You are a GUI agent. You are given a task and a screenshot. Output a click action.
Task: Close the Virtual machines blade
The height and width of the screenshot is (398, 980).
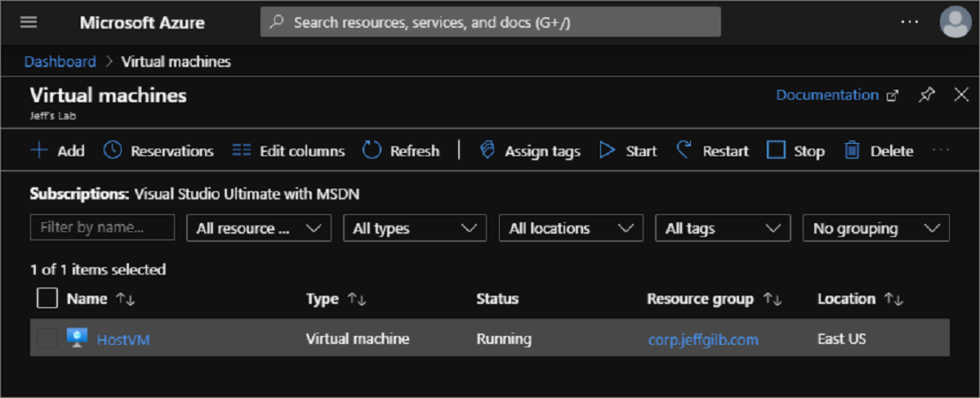coord(961,95)
